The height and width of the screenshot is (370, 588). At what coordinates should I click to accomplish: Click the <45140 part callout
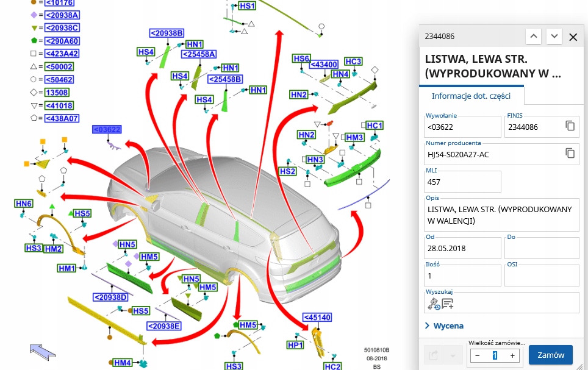point(317,318)
